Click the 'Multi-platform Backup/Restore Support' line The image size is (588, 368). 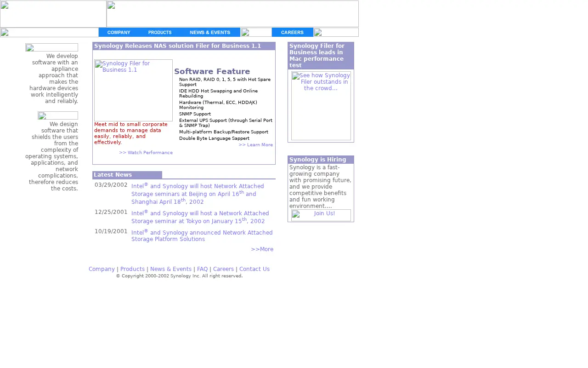[224, 132]
